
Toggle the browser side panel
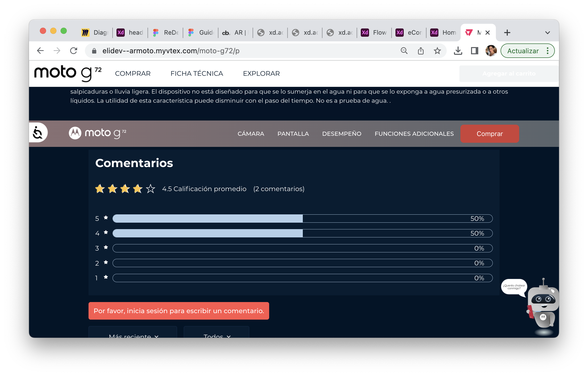[x=474, y=51]
